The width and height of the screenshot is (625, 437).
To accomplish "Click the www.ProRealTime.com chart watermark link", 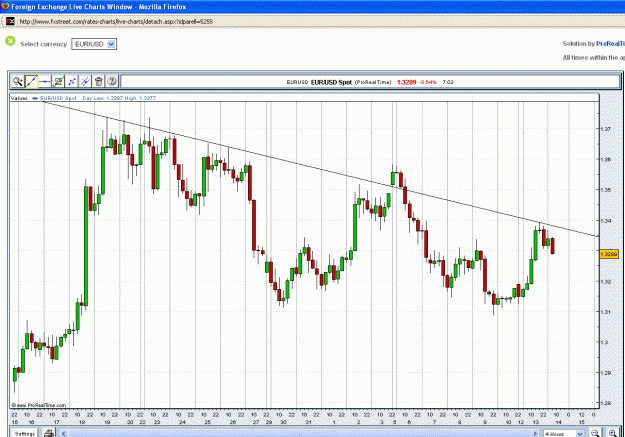I will pos(39,405).
